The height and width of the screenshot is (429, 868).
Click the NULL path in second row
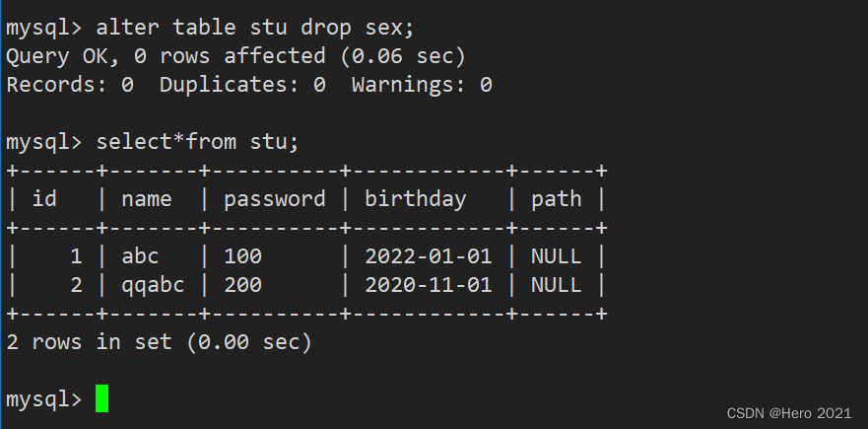557,285
